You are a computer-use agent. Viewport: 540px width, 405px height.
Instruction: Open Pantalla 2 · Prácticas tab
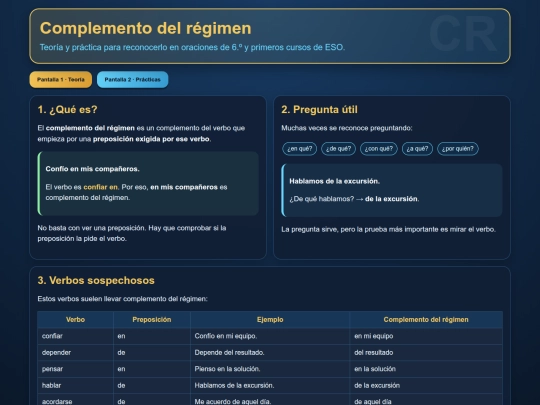pyautogui.click(x=133, y=80)
